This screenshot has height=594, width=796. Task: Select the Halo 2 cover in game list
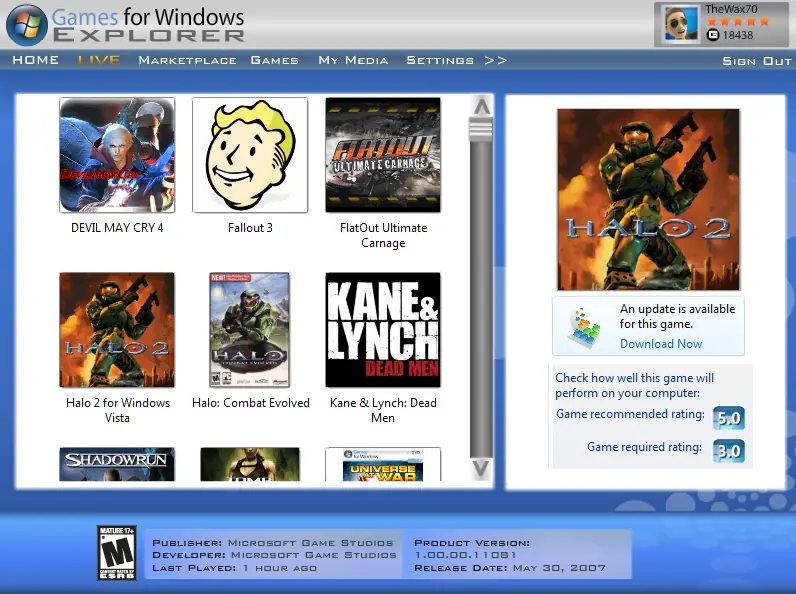click(x=117, y=330)
